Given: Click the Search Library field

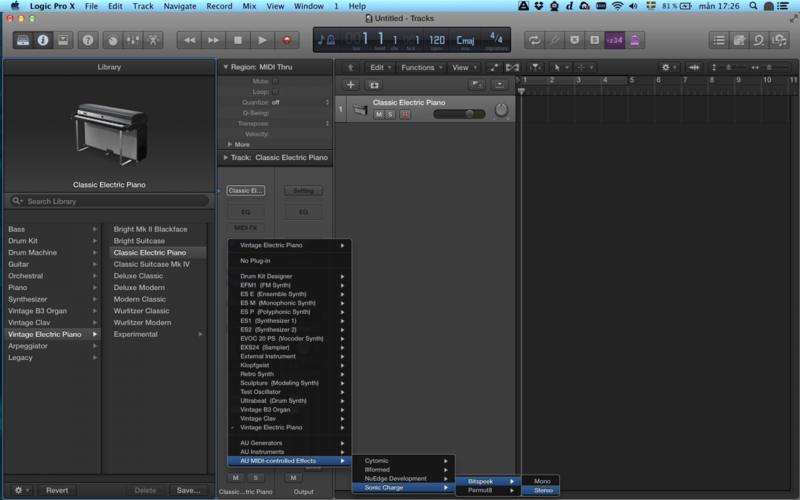Looking at the screenshot, I should click(x=109, y=201).
